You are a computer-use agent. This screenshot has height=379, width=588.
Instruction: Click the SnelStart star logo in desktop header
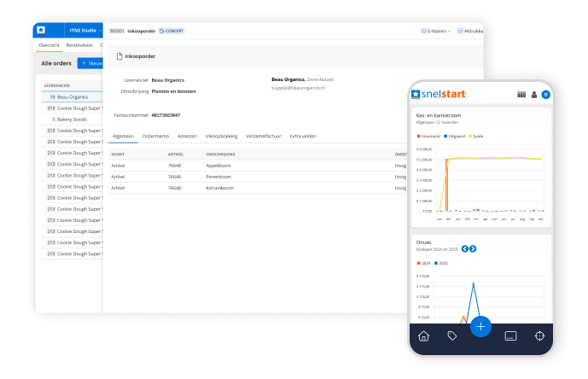tap(41, 31)
